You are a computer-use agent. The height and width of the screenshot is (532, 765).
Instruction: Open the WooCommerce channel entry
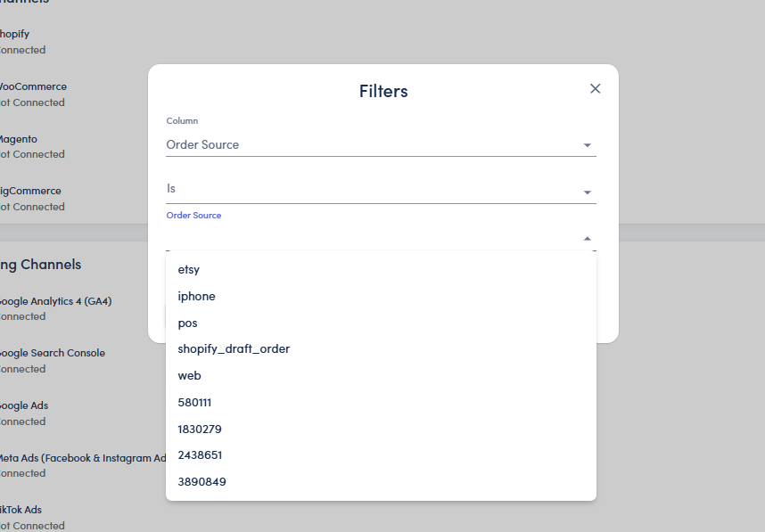click(x=32, y=86)
